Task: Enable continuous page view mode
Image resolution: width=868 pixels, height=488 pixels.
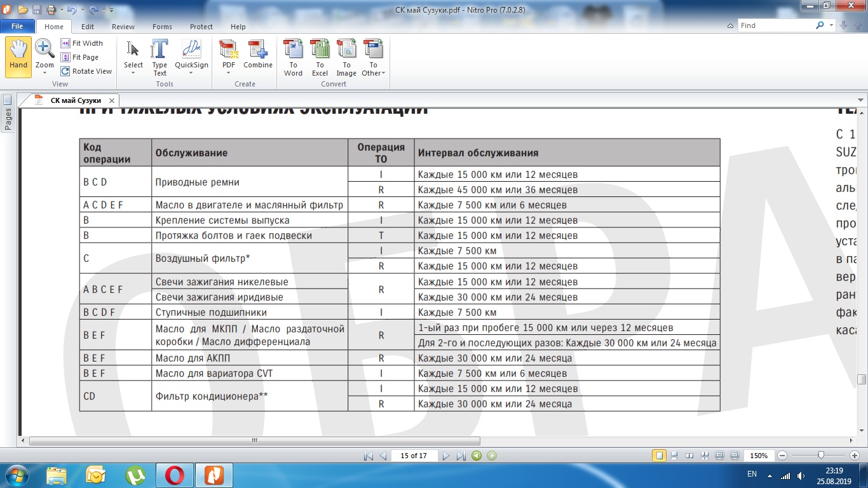Action: click(674, 456)
